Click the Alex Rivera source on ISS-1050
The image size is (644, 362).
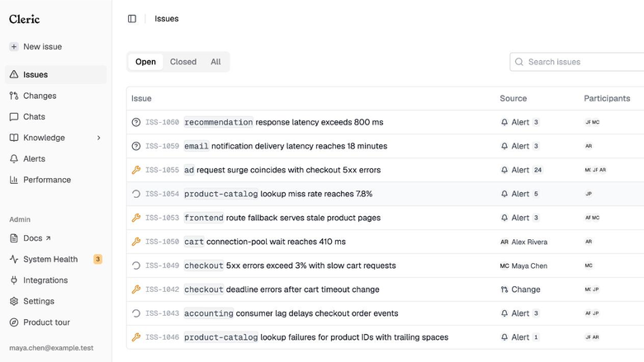click(523, 242)
